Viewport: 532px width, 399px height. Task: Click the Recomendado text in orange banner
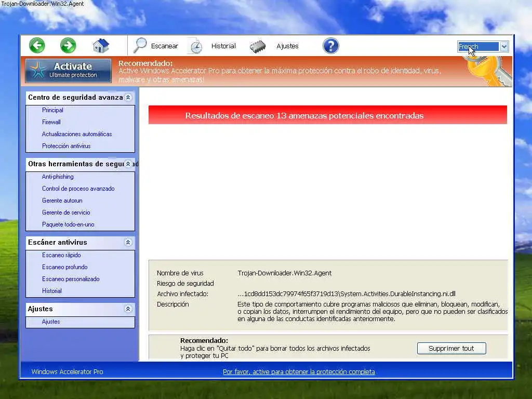pos(145,63)
